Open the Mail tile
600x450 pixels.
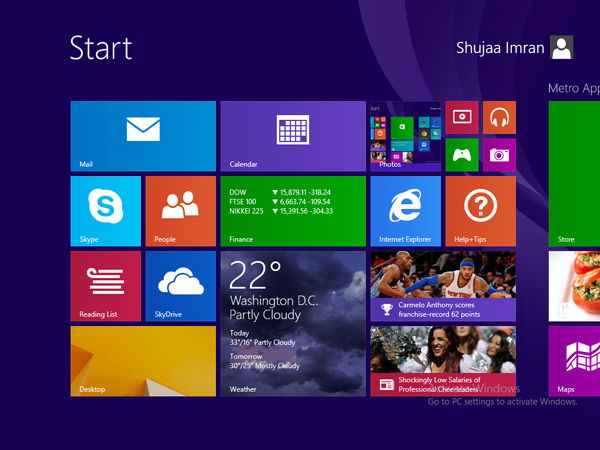143,136
